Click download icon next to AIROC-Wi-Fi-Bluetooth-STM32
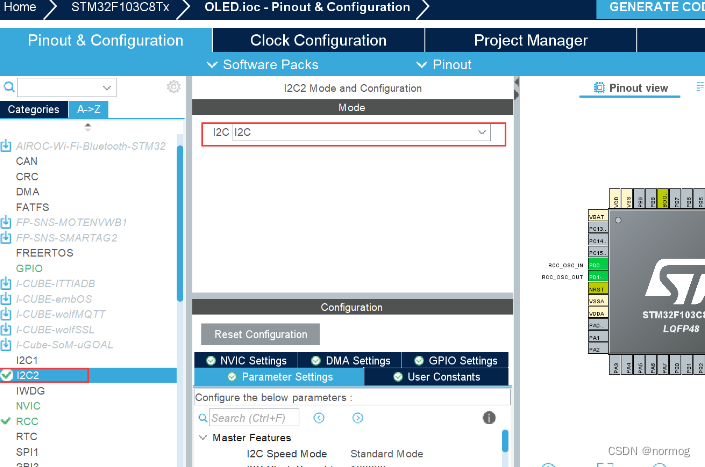The height and width of the screenshot is (467, 705). pos(6,146)
